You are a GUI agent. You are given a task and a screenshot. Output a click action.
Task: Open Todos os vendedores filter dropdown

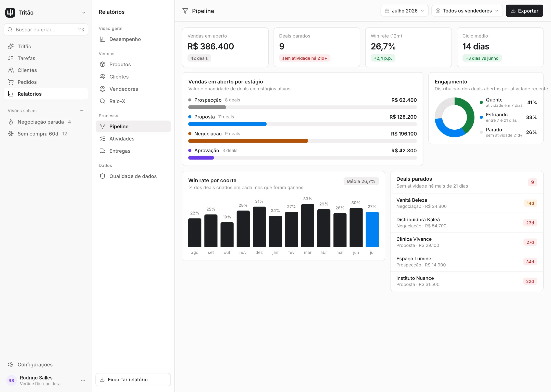(x=467, y=11)
